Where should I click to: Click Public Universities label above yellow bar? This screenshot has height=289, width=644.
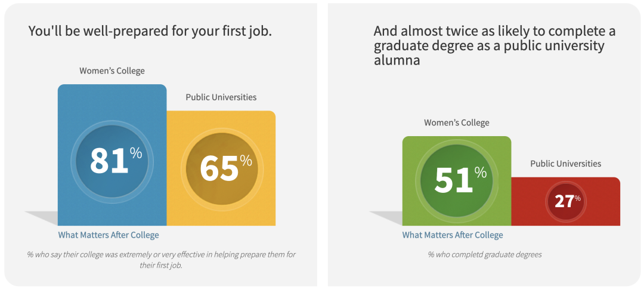tap(221, 97)
